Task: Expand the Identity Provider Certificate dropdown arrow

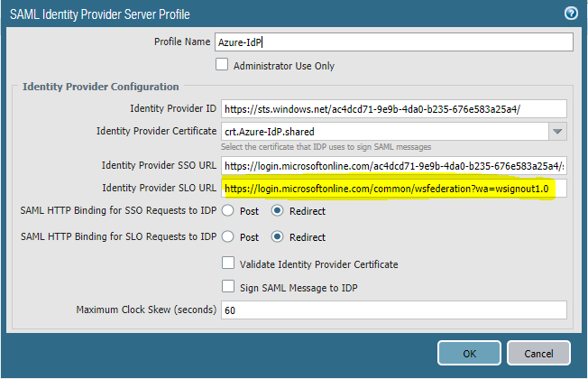Action: pyautogui.click(x=557, y=132)
